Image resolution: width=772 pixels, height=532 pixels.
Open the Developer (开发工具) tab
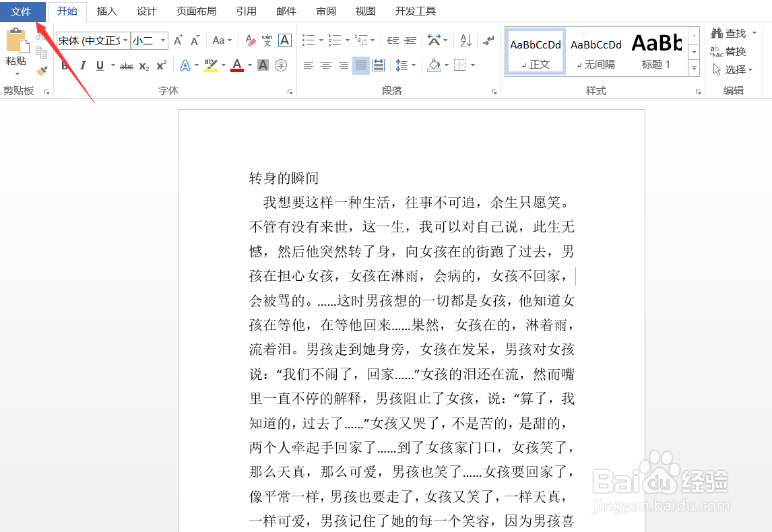click(415, 11)
